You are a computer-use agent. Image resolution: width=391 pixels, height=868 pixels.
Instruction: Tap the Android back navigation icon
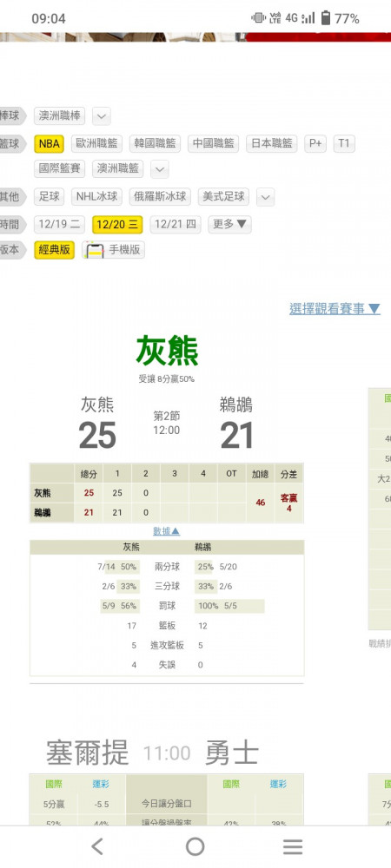click(x=97, y=846)
